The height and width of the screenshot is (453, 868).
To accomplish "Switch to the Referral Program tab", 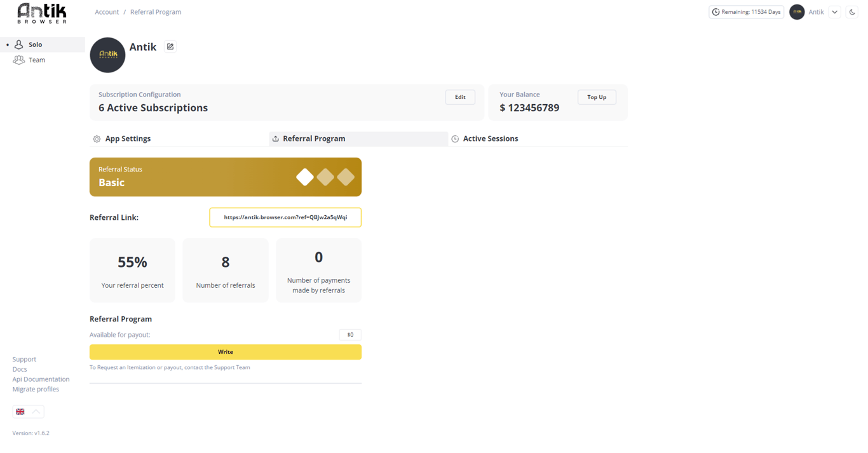I will (x=358, y=139).
